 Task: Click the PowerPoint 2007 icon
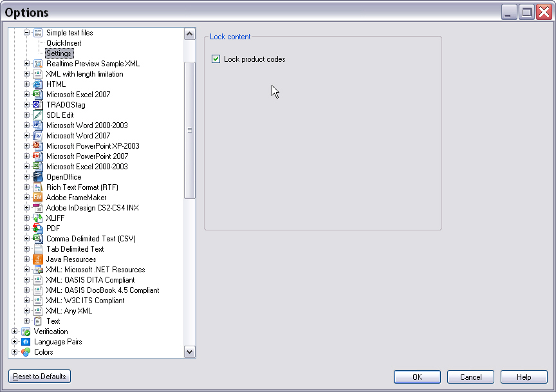(x=38, y=156)
